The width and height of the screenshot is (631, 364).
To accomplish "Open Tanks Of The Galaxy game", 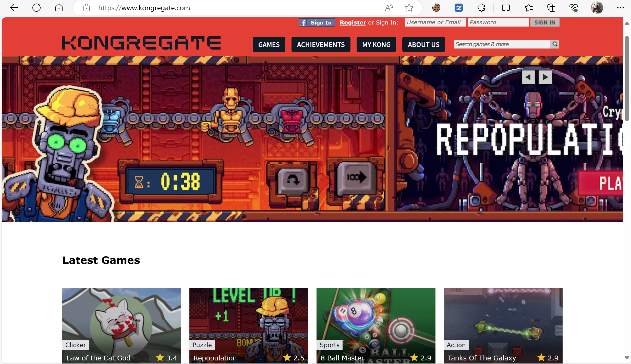I will 503,325.
